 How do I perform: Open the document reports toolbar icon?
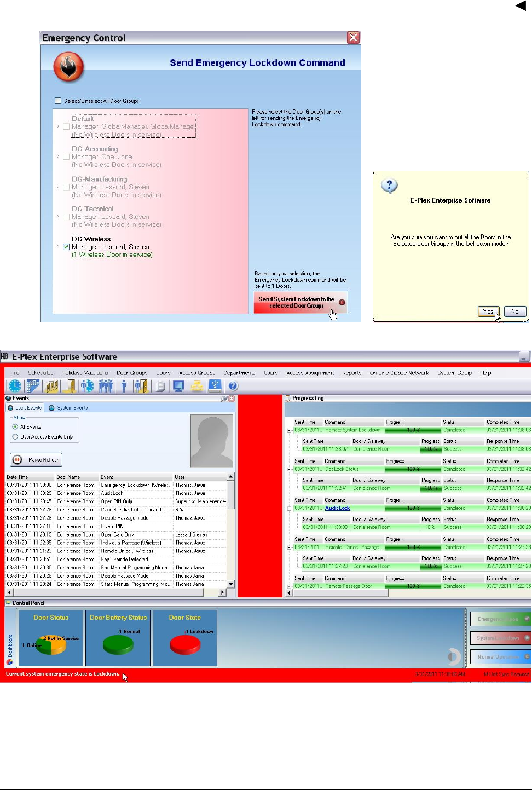tap(160, 386)
